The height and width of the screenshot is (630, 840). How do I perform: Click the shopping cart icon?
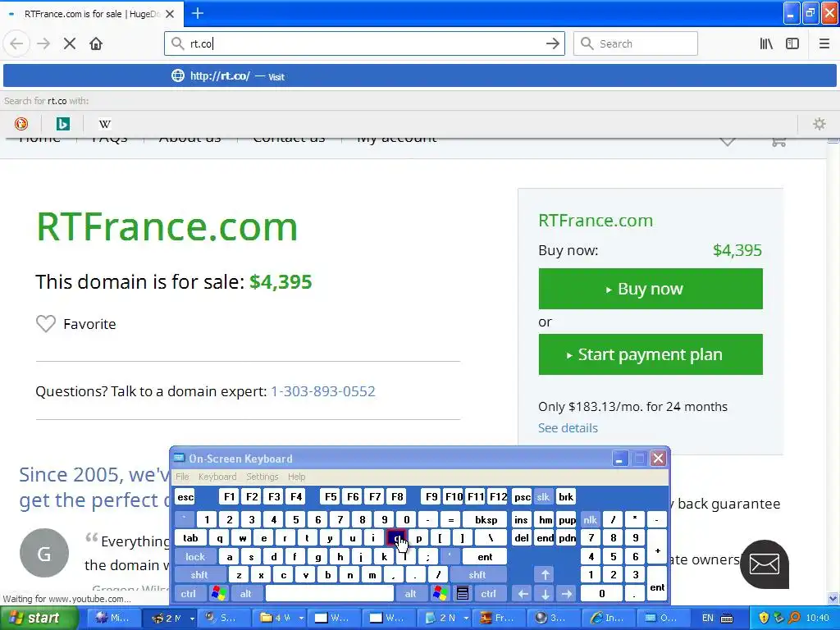778,141
